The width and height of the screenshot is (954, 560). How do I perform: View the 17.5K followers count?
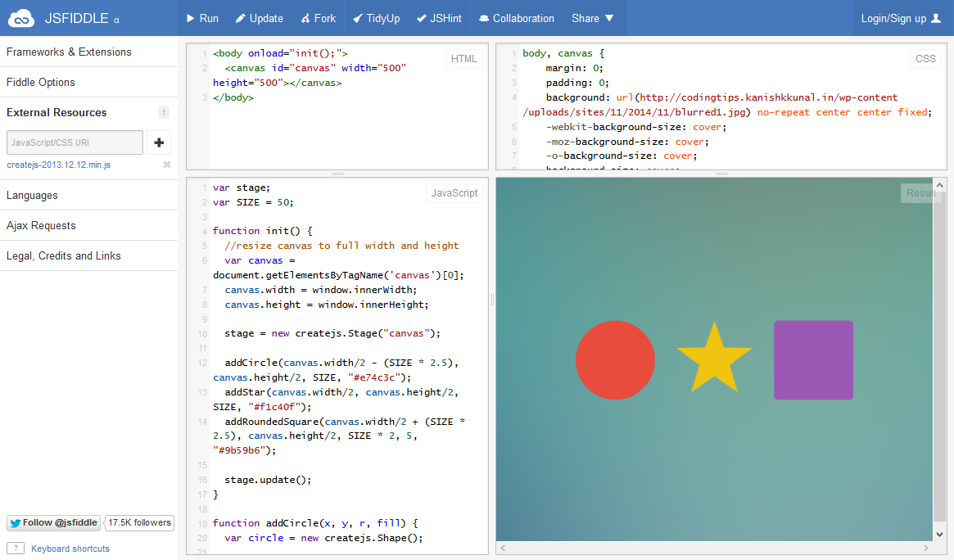coord(139,523)
